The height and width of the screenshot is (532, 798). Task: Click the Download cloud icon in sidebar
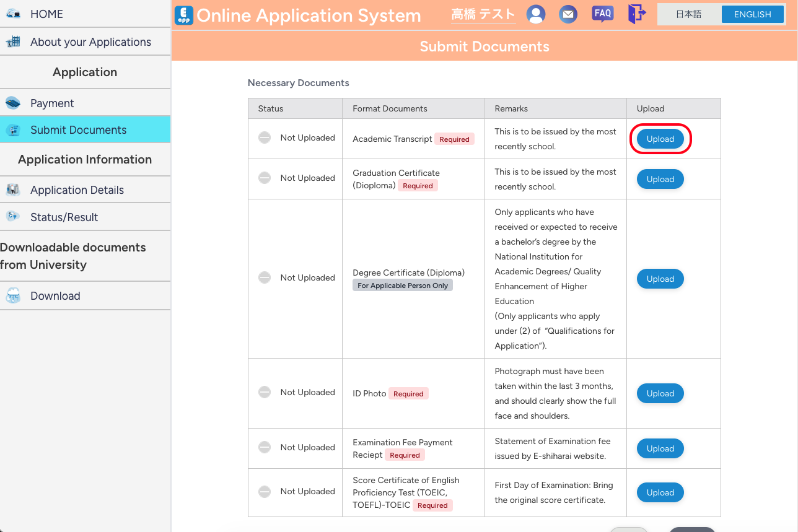(x=13, y=296)
